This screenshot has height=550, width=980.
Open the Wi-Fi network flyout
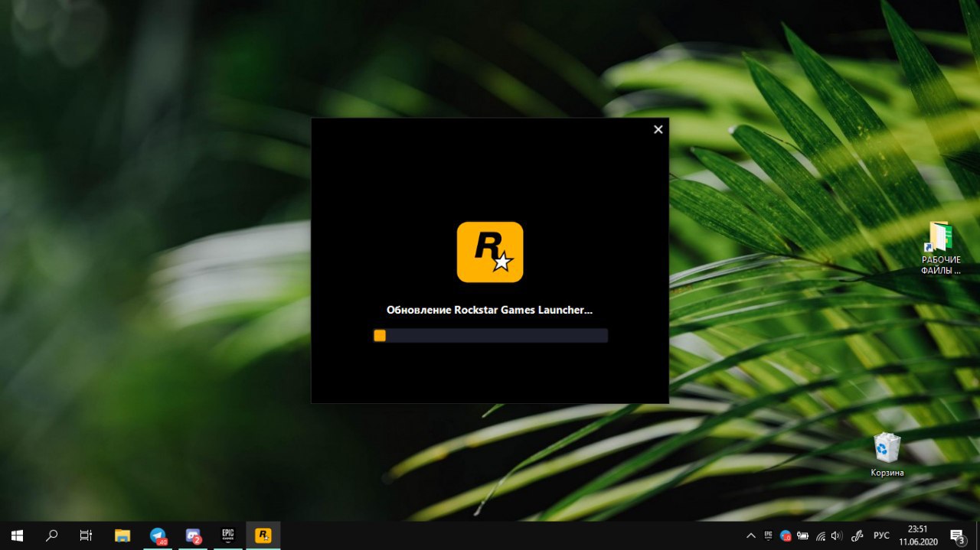pyautogui.click(x=820, y=535)
